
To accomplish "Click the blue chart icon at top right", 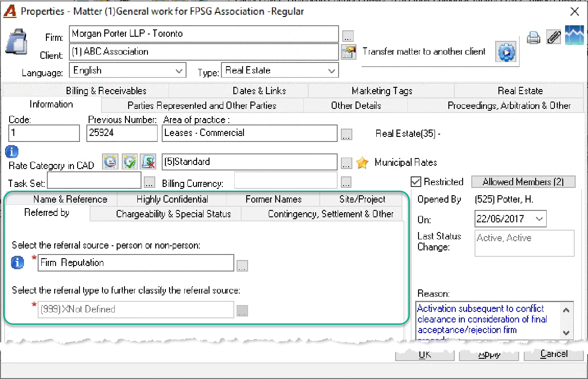I will [574, 35].
